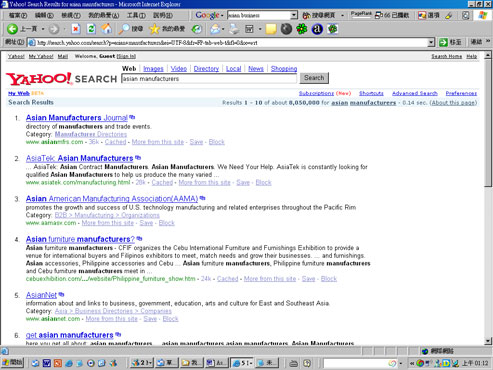The height and width of the screenshot is (370, 493).
Task: Switch to Images search tab
Action: [x=153, y=69]
